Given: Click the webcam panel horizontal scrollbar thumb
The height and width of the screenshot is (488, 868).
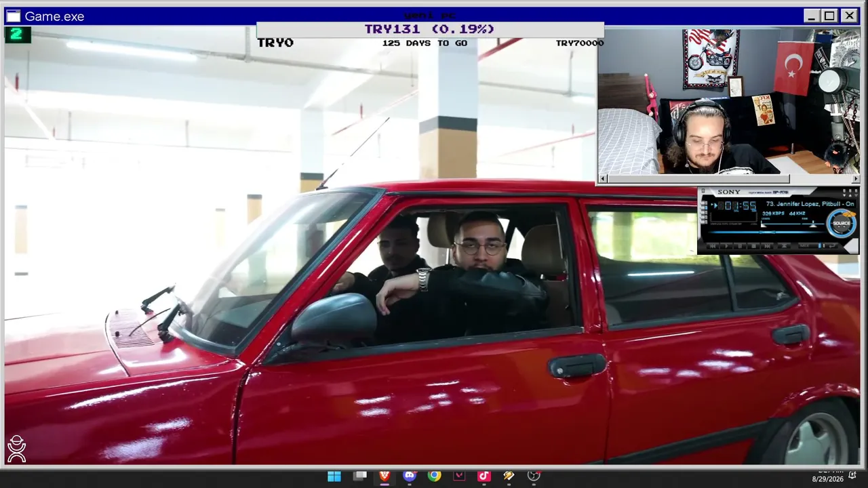Looking at the screenshot, I should pyautogui.click(x=698, y=179).
